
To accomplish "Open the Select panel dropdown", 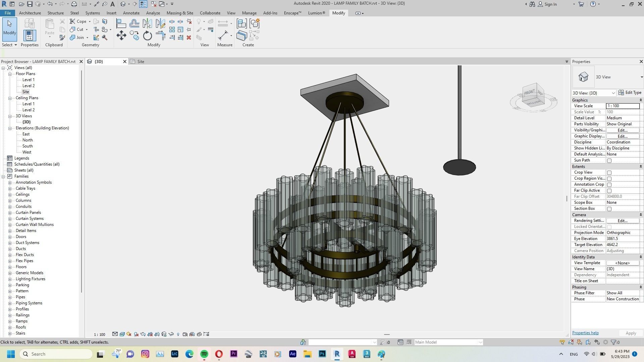I will [x=9, y=45].
